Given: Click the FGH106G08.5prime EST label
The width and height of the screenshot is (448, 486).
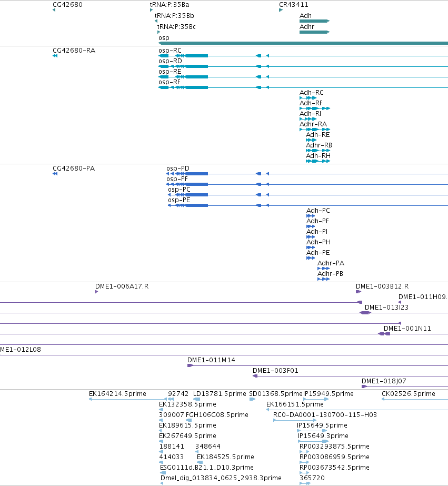Looking at the screenshot, I should pos(217,415).
